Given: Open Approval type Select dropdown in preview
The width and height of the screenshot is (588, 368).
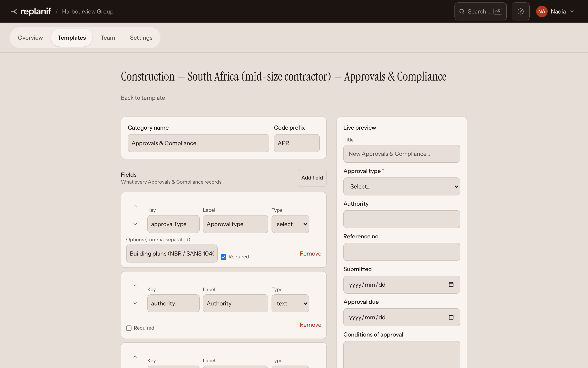Looking at the screenshot, I should [x=401, y=186].
